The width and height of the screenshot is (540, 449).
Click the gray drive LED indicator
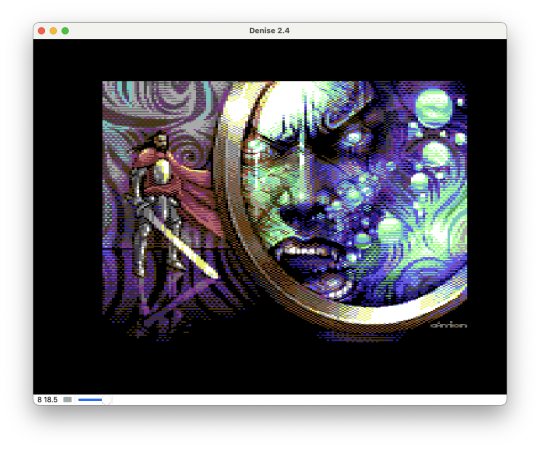coord(68,400)
